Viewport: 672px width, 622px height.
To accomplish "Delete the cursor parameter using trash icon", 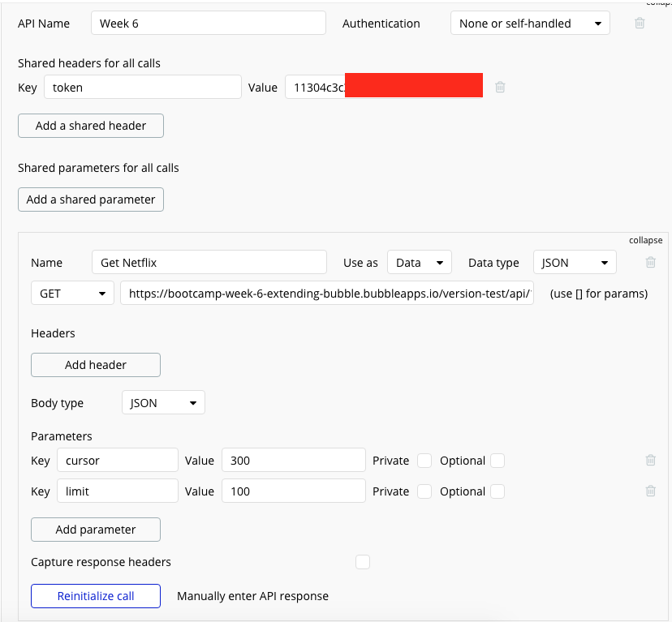I will pos(650,460).
